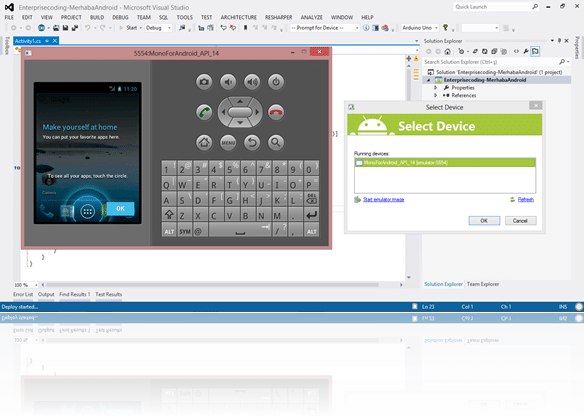584x416 pixels.
Task: Click Home icon in Solution Explorer toolbar
Action: 447,51
